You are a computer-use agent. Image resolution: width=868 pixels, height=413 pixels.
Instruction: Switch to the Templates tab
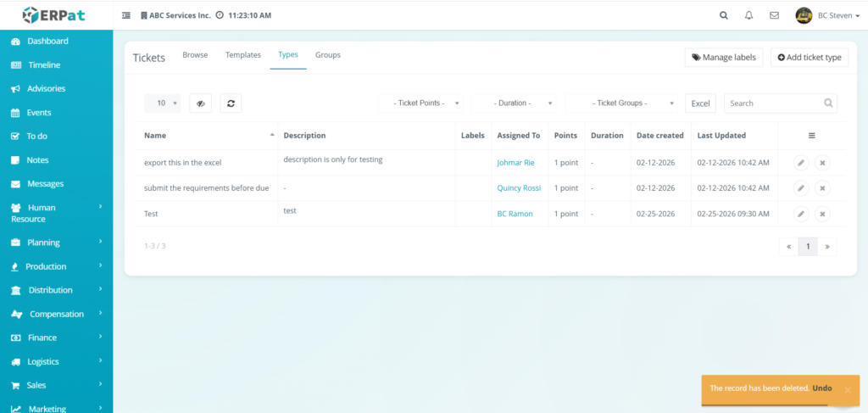[x=242, y=55]
